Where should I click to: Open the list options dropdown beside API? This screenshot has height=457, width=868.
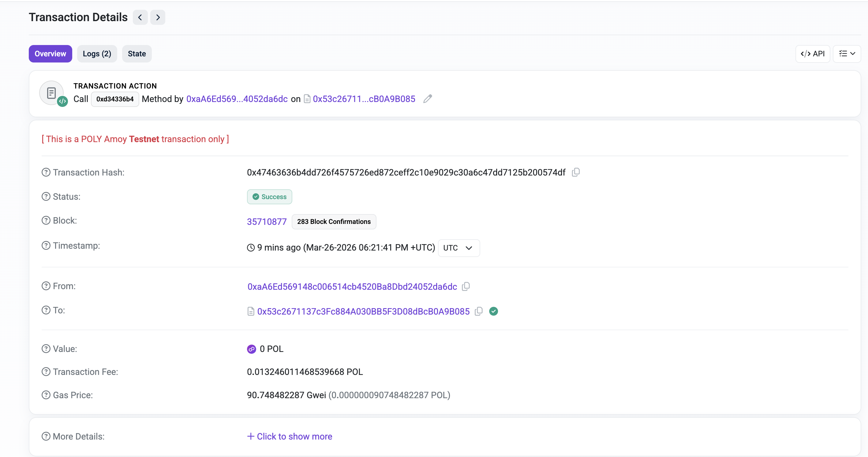pos(847,54)
